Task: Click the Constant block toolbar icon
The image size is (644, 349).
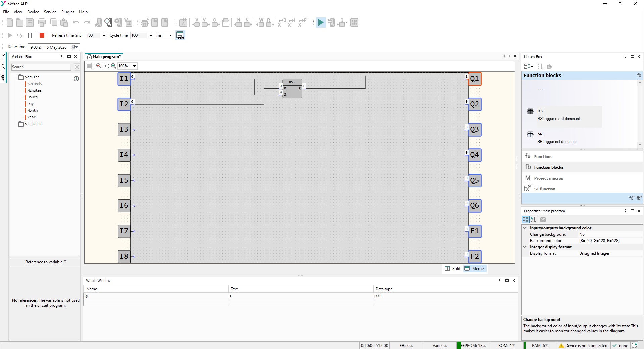Action: pyautogui.click(x=216, y=22)
